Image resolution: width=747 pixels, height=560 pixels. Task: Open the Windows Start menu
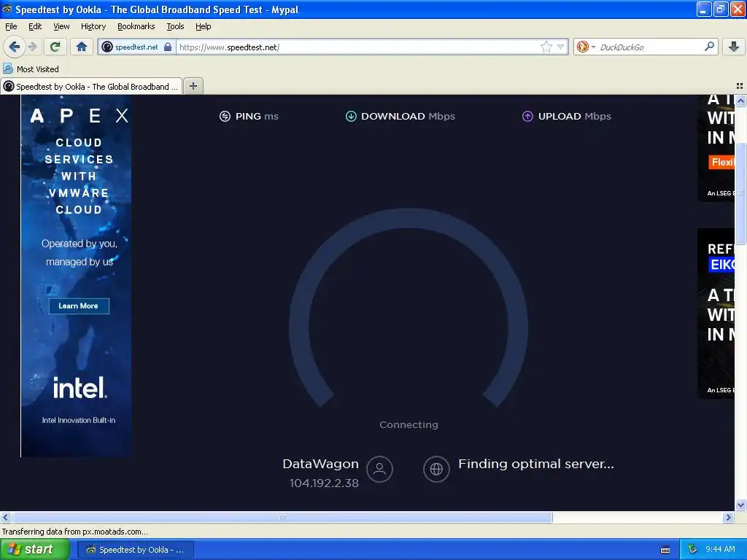pyautogui.click(x=35, y=549)
